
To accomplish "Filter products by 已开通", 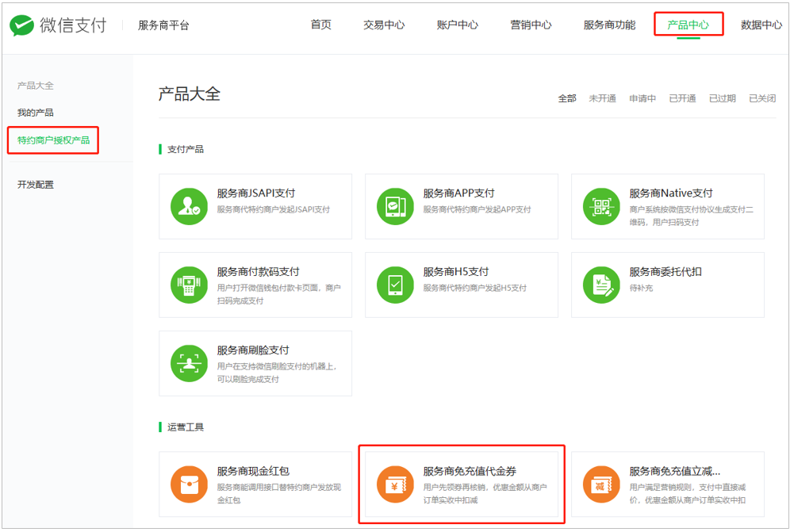I will (683, 98).
